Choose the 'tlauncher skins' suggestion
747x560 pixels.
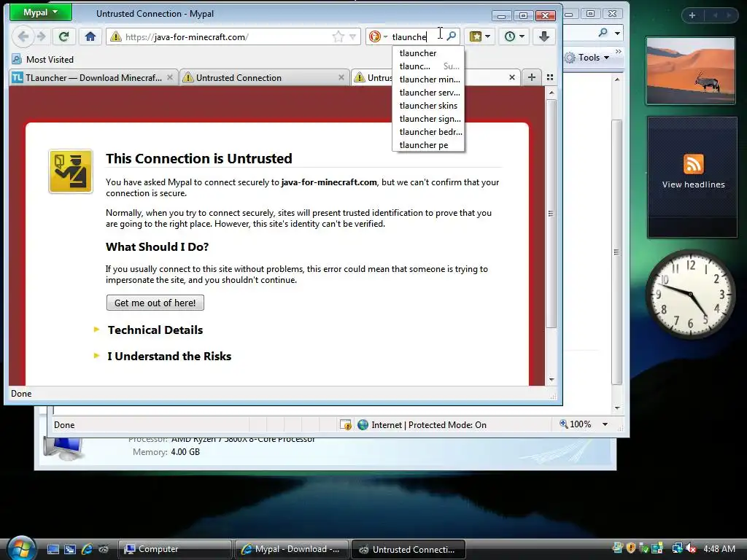pos(427,106)
